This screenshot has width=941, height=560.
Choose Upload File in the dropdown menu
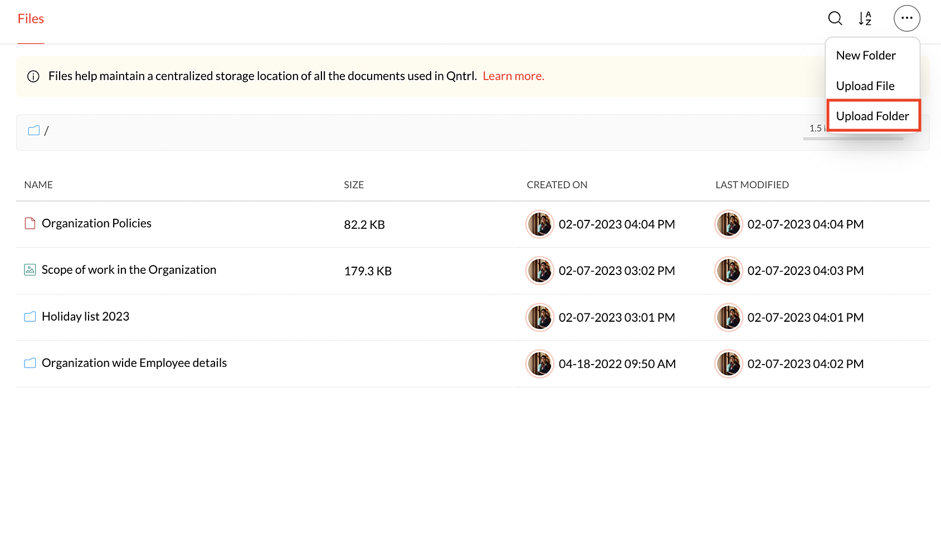pyautogui.click(x=865, y=86)
